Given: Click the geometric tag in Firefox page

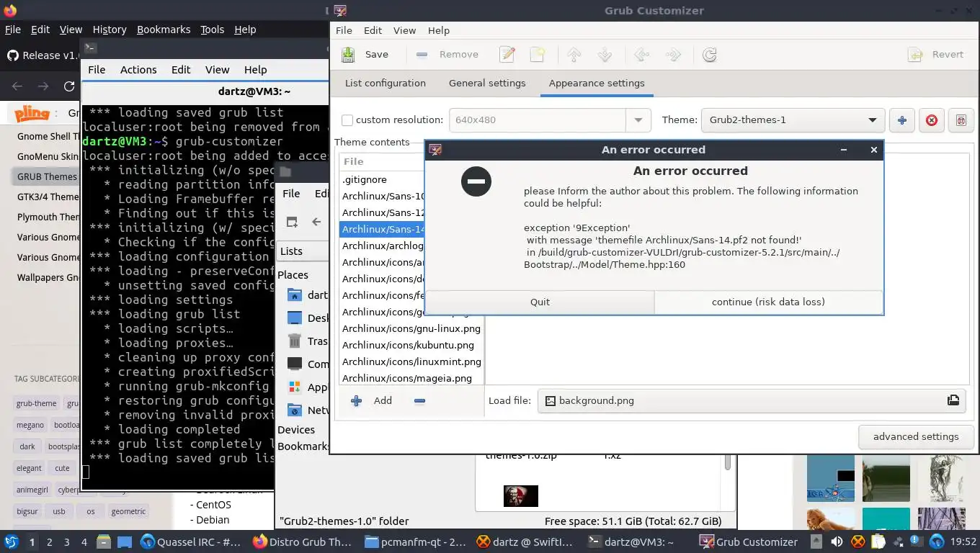Looking at the screenshot, I should (128, 511).
